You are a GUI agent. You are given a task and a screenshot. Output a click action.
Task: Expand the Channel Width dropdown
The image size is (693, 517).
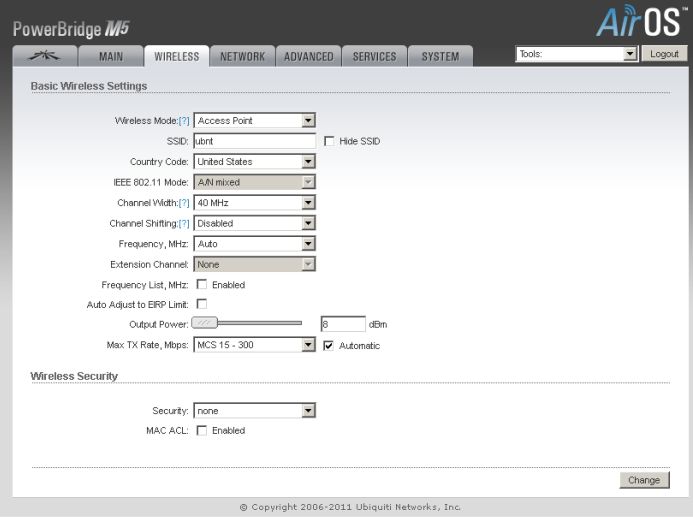click(255, 202)
